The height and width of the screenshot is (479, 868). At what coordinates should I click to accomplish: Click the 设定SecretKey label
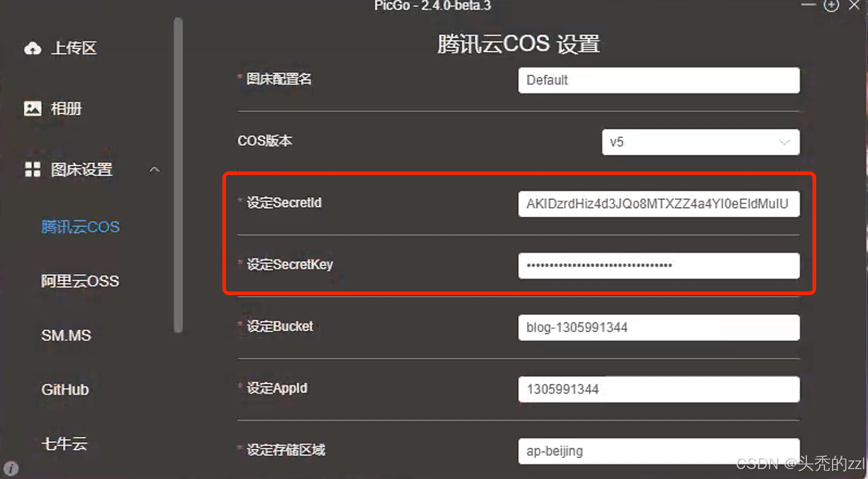pos(290,264)
